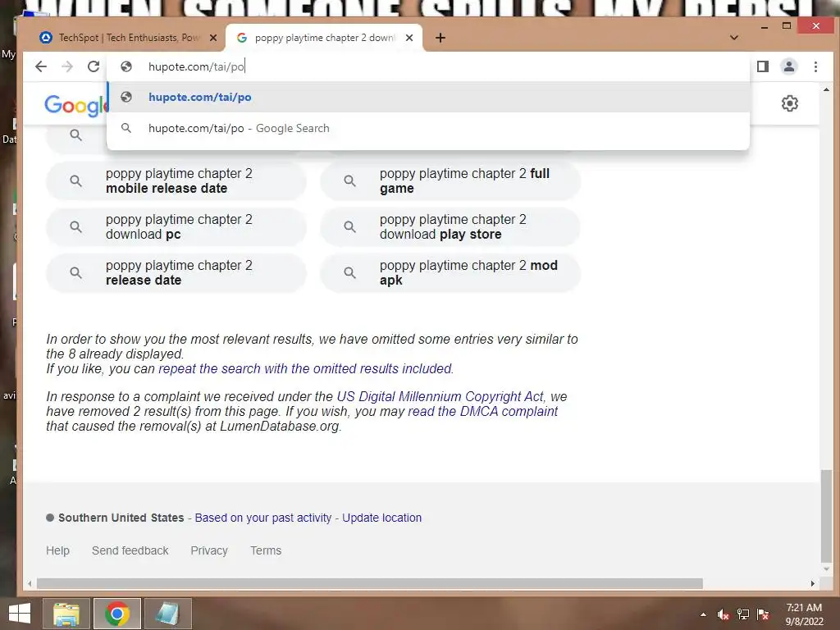Click Update location link
The height and width of the screenshot is (630, 840).
point(382,518)
